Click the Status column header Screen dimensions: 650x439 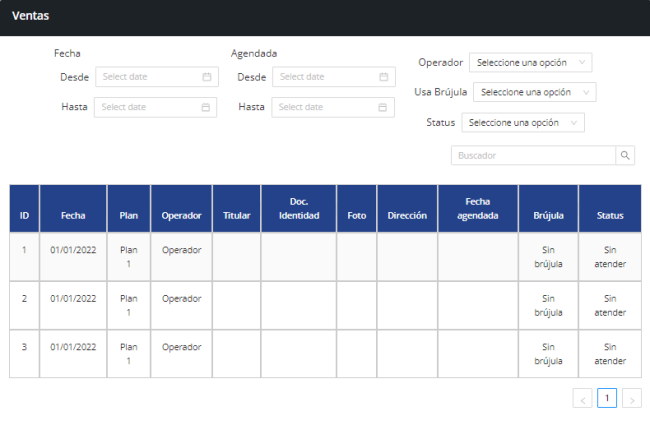click(x=609, y=215)
